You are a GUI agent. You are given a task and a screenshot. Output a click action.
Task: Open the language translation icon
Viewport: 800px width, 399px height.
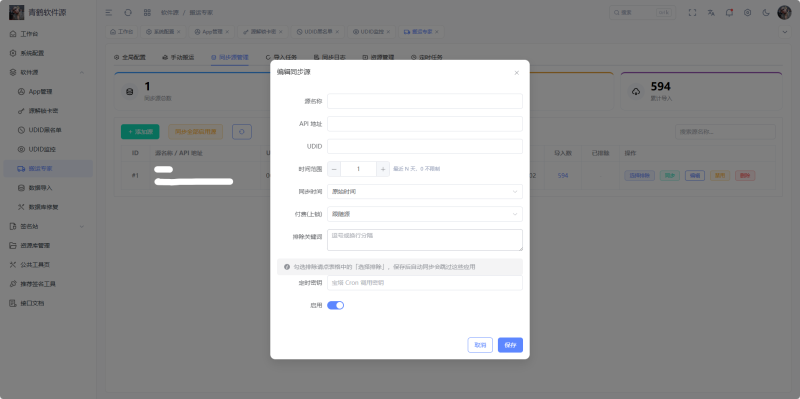pyautogui.click(x=711, y=13)
